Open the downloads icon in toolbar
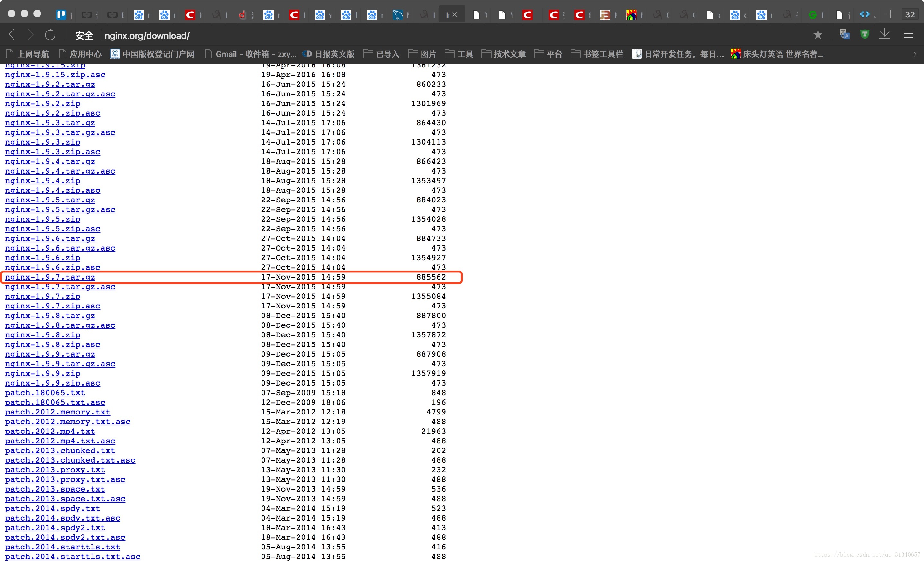 884,34
